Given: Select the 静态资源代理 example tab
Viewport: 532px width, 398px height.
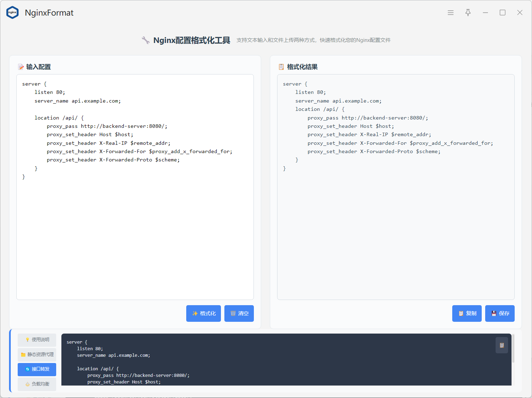Looking at the screenshot, I should [37, 355].
